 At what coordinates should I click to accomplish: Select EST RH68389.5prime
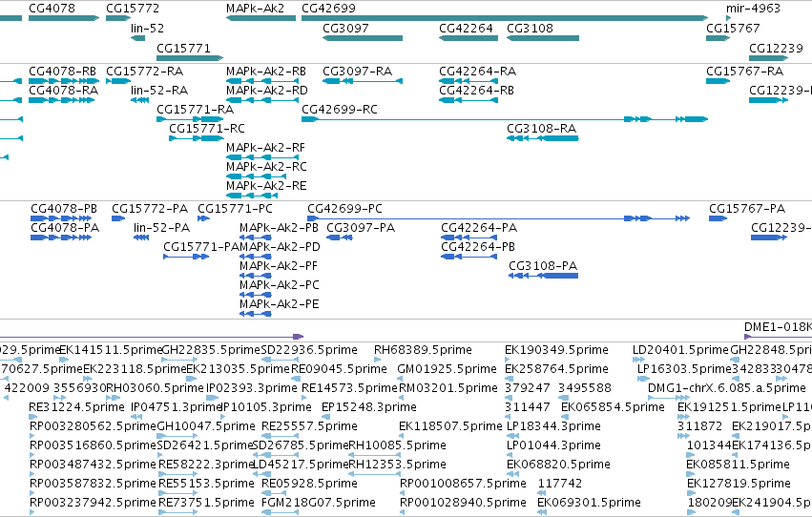coord(423,350)
